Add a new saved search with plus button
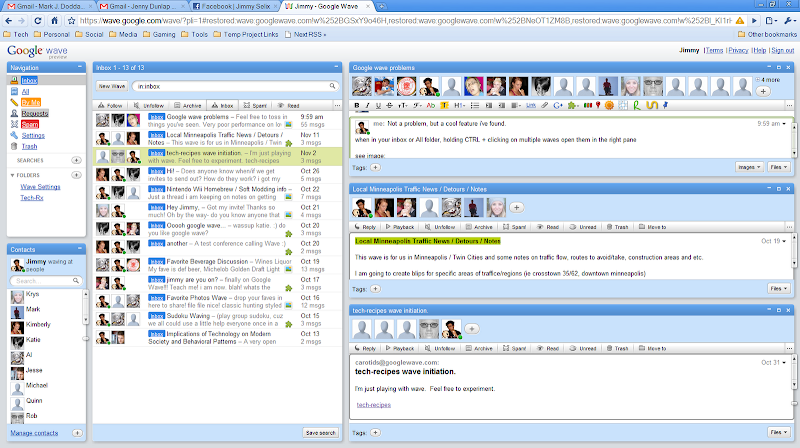The image size is (800, 448). 76,160
